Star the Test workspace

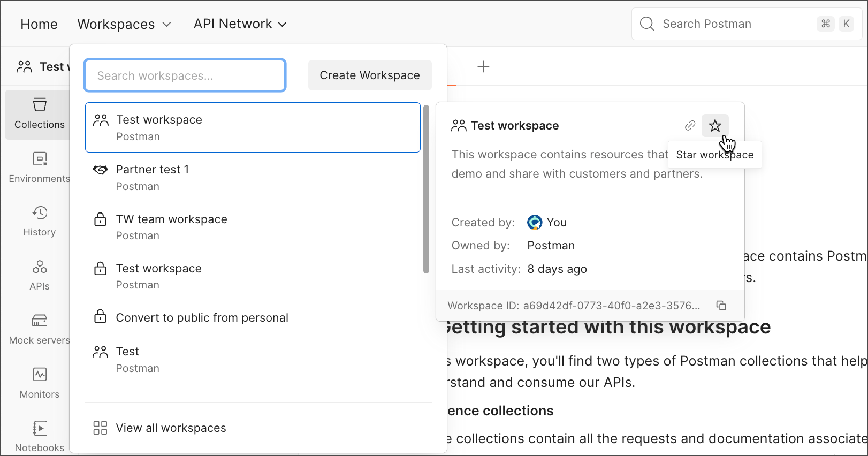[715, 126]
